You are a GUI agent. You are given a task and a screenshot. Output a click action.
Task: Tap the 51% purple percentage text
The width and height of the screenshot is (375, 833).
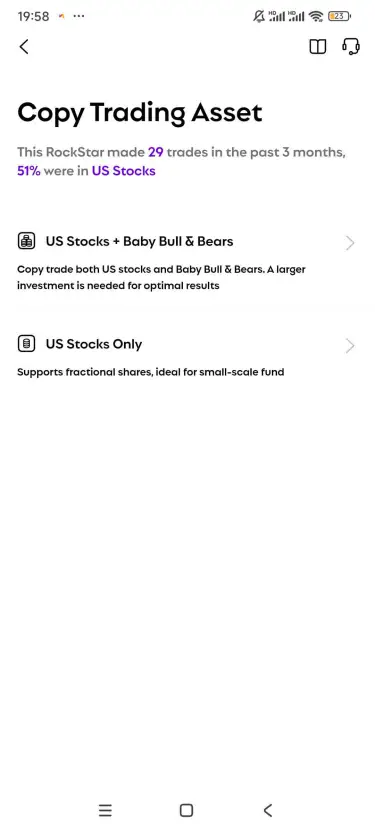pyautogui.click(x=29, y=171)
